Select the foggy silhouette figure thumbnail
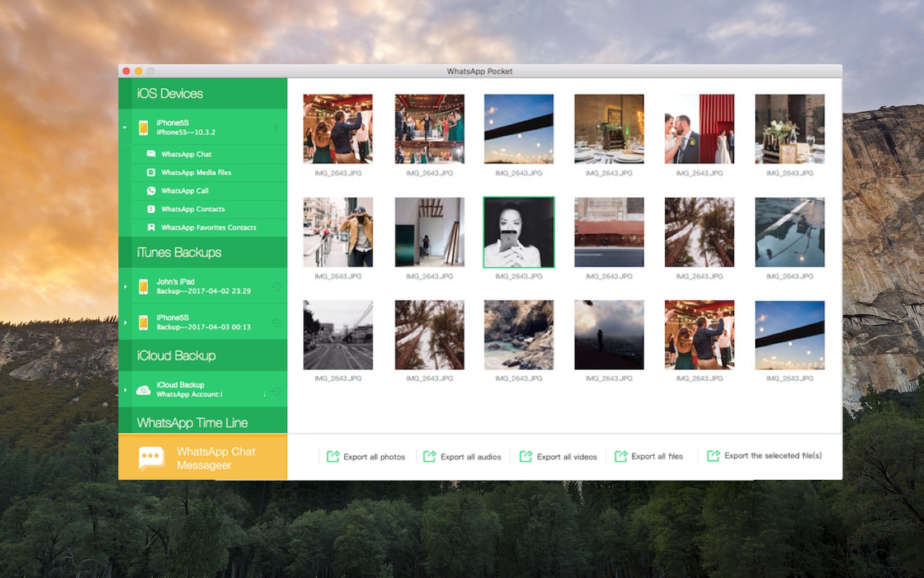Screen dimensions: 924x578 (609, 335)
